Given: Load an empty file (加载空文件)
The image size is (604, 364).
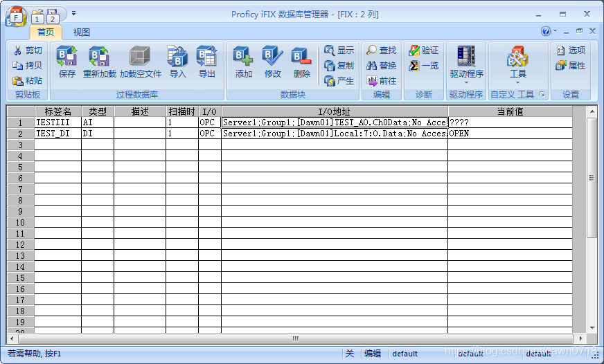Looking at the screenshot, I should click(x=140, y=62).
